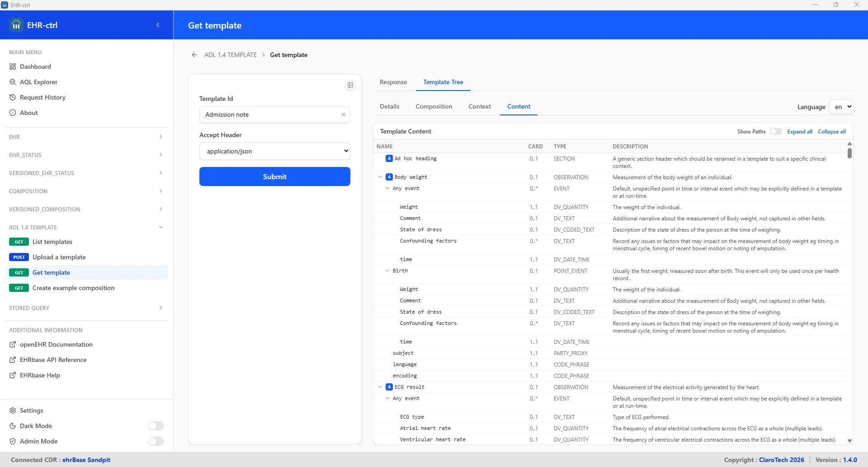Image resolution: width=868 pixels, height=467 pixels.
Task: Enable Dark Mode switch
Action: [156, 426]
